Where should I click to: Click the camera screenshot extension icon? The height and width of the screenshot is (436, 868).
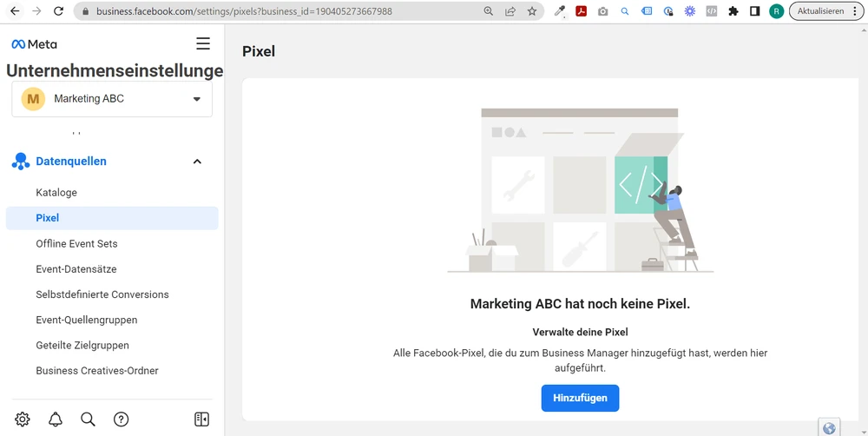(603, 11)
